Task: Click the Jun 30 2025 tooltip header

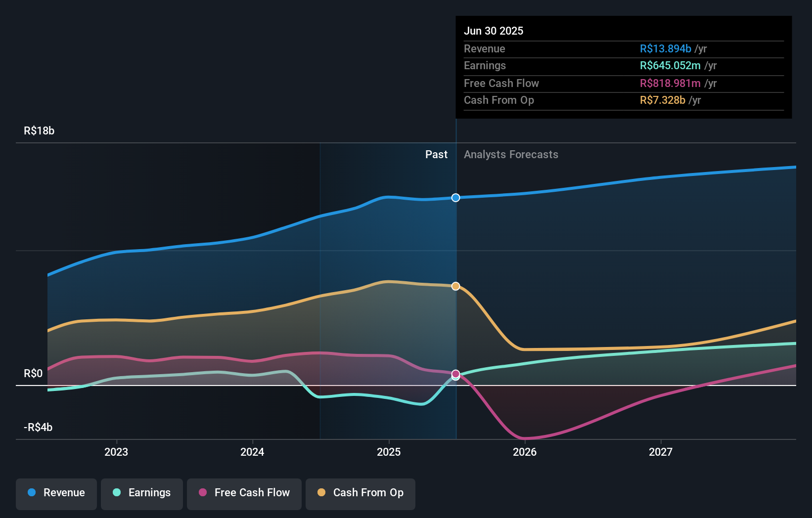Action: tap(494, 31)
